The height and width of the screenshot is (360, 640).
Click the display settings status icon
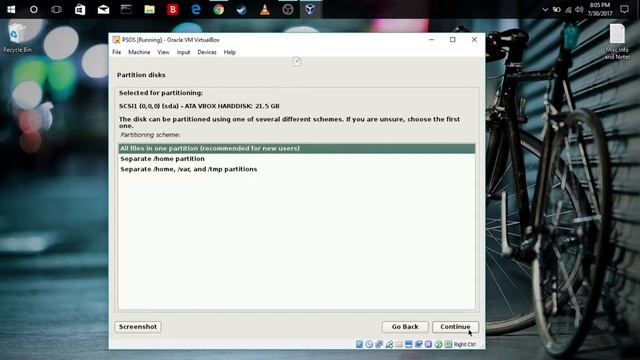tap(409, 344)
